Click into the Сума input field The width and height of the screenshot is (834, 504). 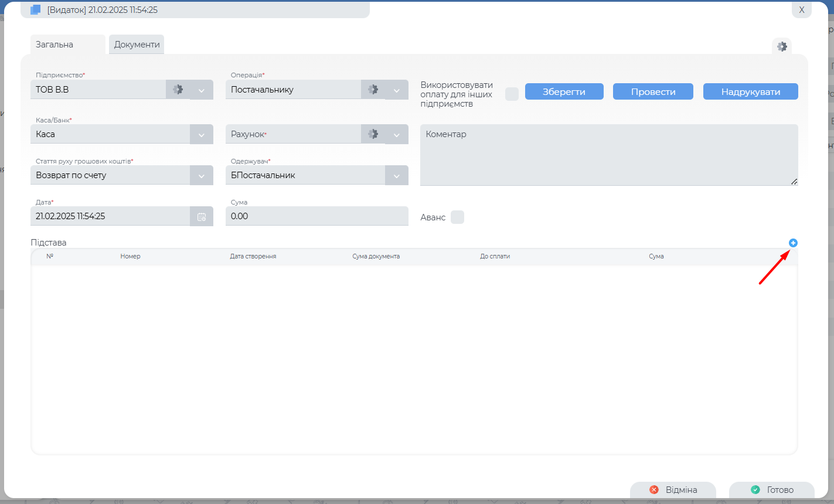(316, 216)
